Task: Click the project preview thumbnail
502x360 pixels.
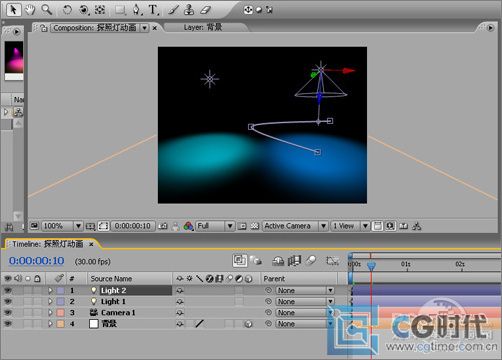Action: tap(14, 57)
